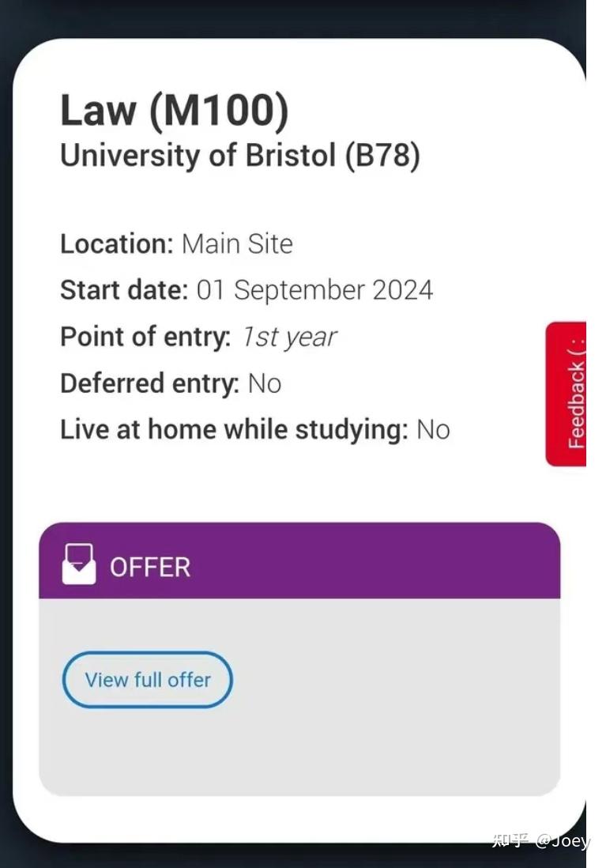Click the 01 September 2024 date value

[x=314, y=290]
